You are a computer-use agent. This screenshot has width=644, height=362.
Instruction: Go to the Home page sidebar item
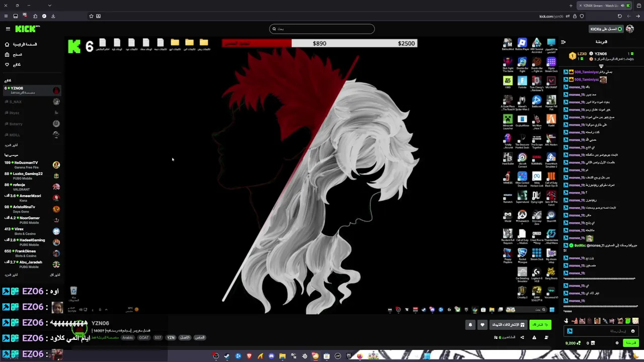22,44
